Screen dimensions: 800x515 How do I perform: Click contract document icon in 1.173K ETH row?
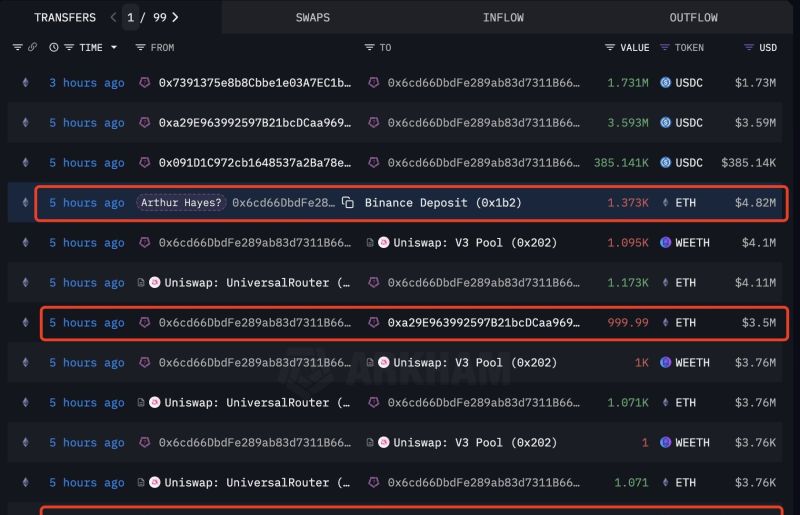(141, 282)
